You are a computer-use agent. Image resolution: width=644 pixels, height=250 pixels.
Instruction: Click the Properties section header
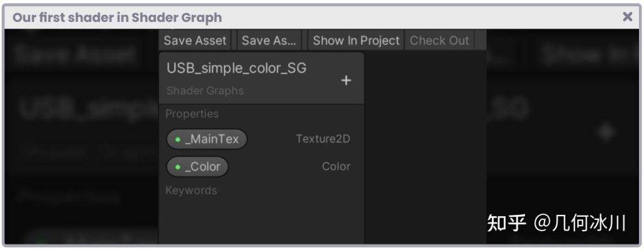192,114
